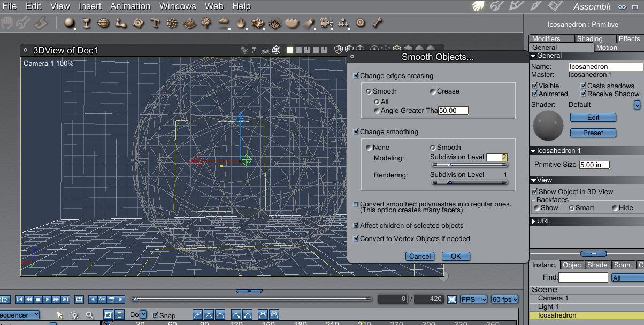The height and width of the screenshot is (325, 644).
Task: Open the FPS units dropdown
Action: point(474,299)
